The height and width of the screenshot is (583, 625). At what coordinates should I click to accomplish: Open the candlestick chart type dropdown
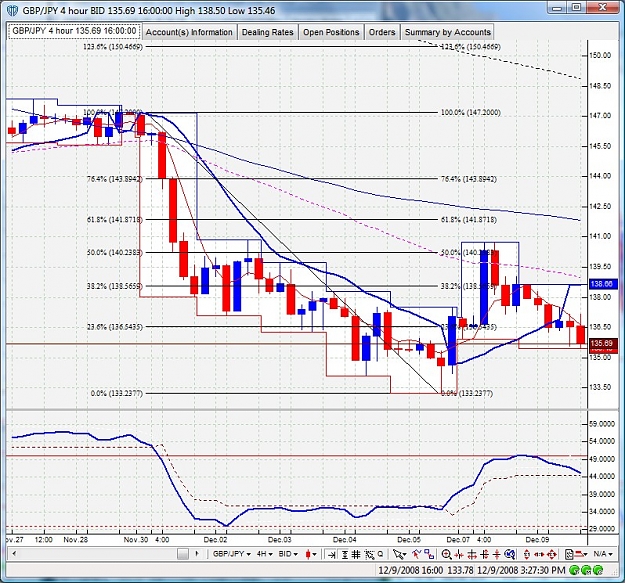(311, 554)
